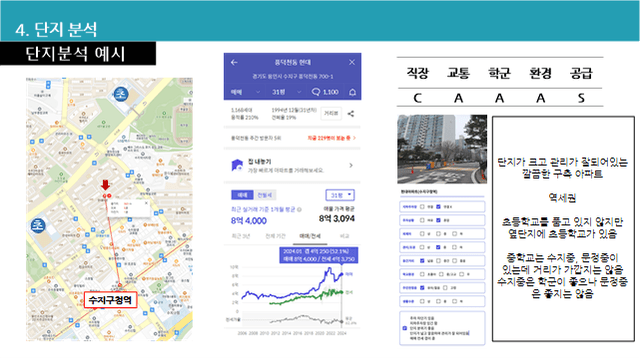Open the 1,100 comments speech bubble
This screenshot has height=360, width=640.
325,92
